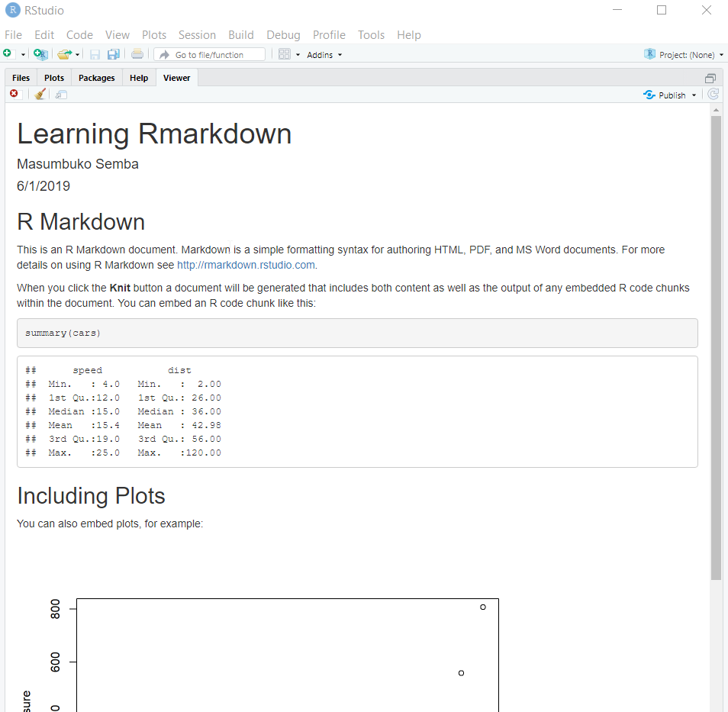This screenshot has height=712, width=728.
Task: Open the Debug menu
Action: point(283,35)
